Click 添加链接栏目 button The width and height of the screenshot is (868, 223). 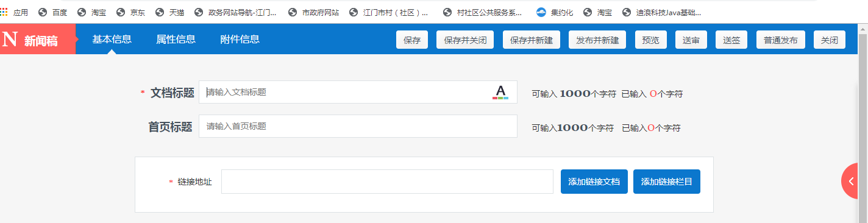(x=667, y=182)
